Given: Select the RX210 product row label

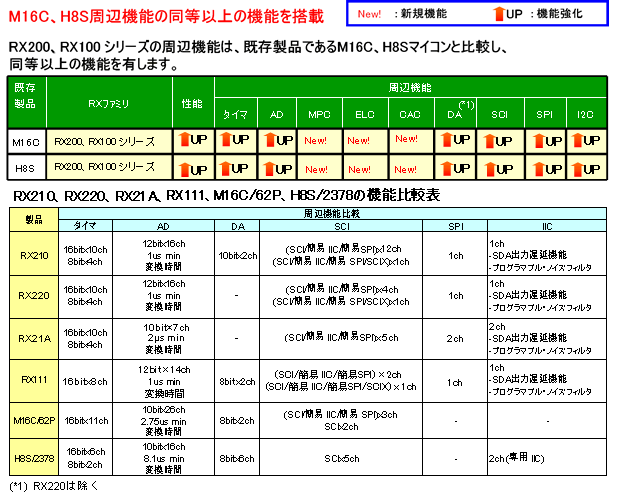Looking at the screenshot, I should point(35,254).
